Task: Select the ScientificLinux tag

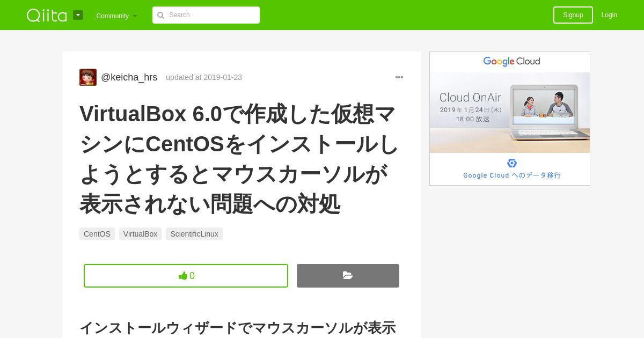Action: 194,234
